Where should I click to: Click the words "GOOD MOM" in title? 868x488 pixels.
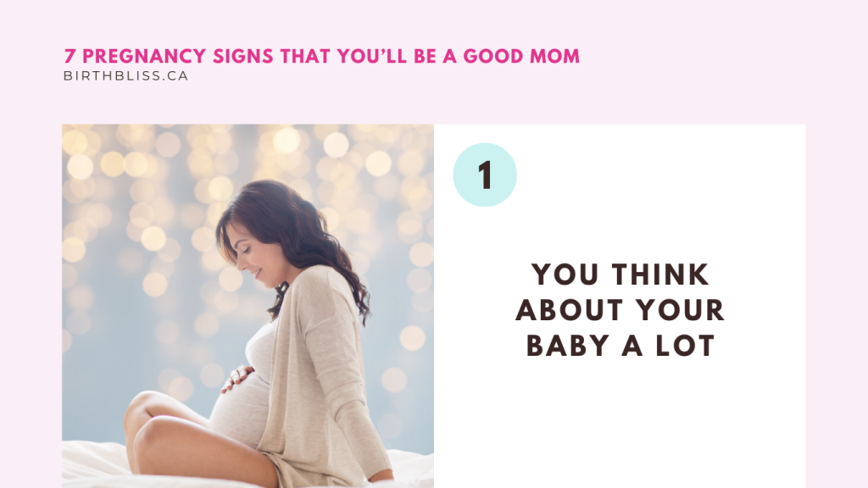point(521,57)
